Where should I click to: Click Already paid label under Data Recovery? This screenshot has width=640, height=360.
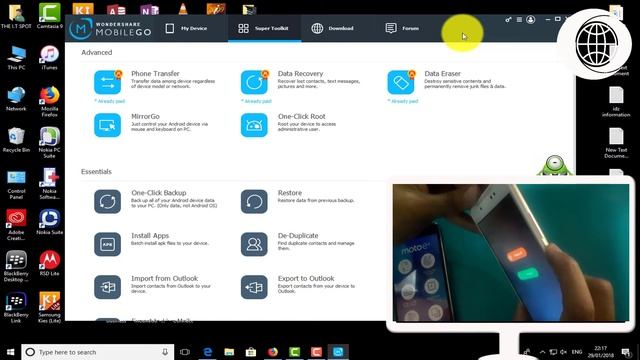(x=256, y=101)
